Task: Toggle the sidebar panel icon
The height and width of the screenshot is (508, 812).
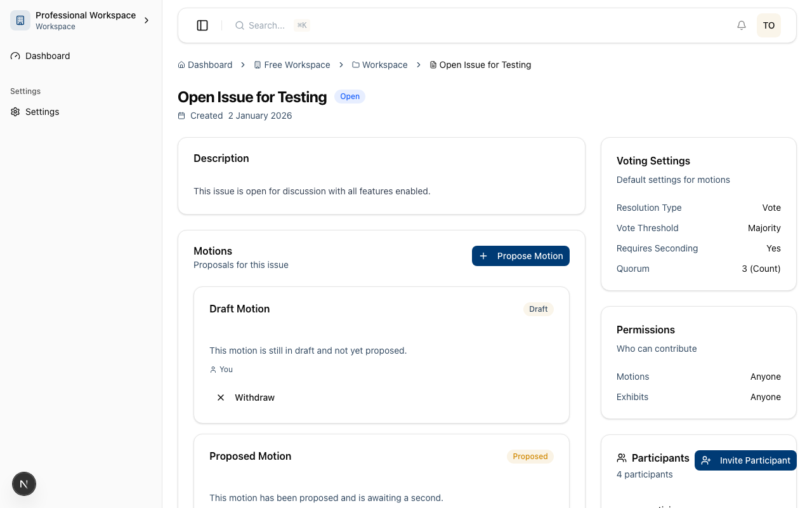Action: pyautogui.click(x=202, y=25)
